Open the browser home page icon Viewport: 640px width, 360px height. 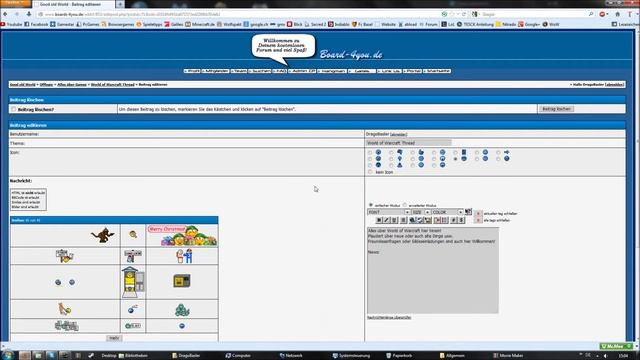(x=618, y=14)
